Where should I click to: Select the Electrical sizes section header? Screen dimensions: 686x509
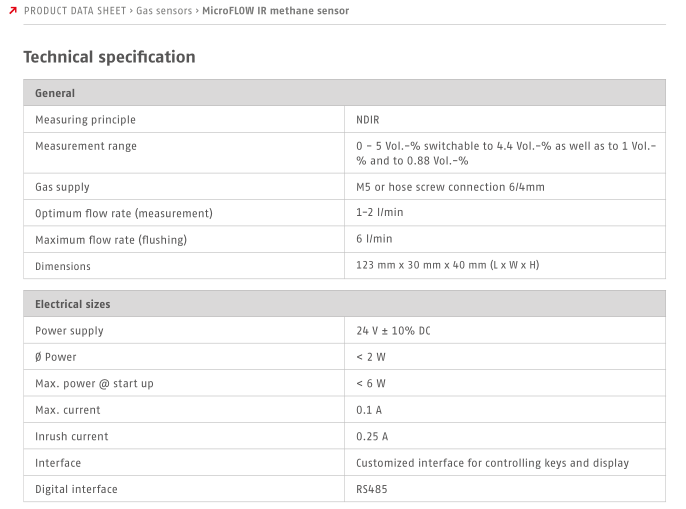click(x=344, y=304)
